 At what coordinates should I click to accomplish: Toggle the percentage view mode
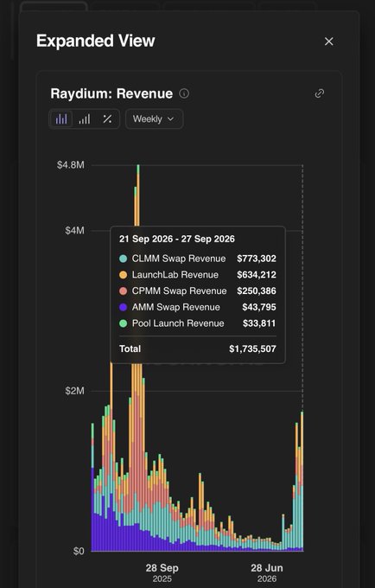[x=107, y=119]
